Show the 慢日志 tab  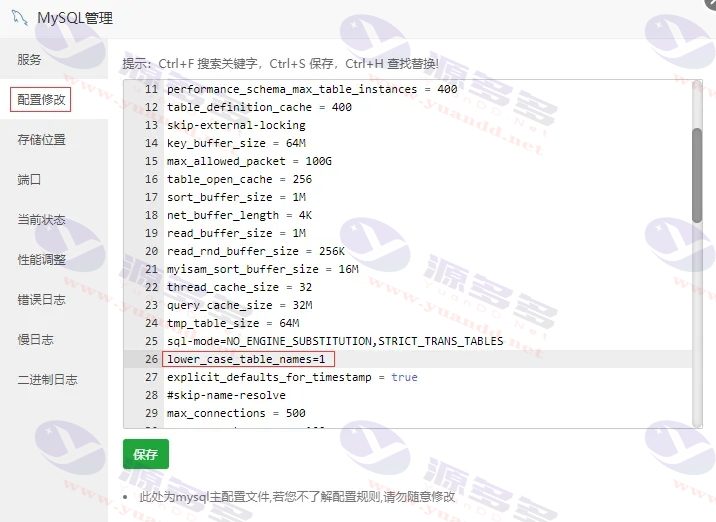coord(36,340)
